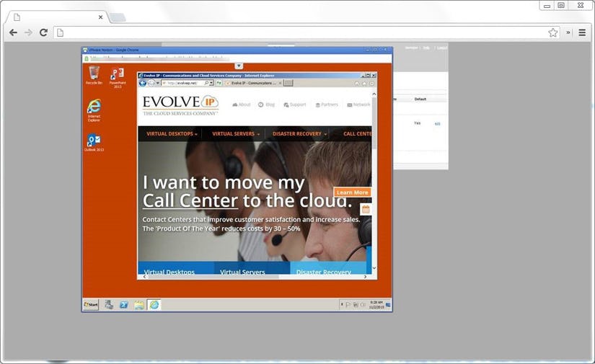This screenshot has width=595, height=364.
Task: Show hidden extensions via the chevron
Action: pos(568,32)
